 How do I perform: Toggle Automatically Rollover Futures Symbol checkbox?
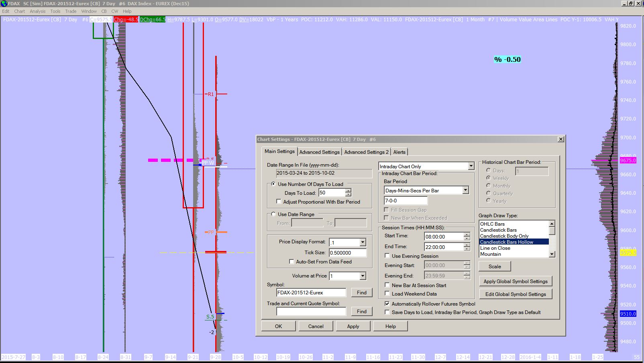pyautogui.click(x=387, y=304)
